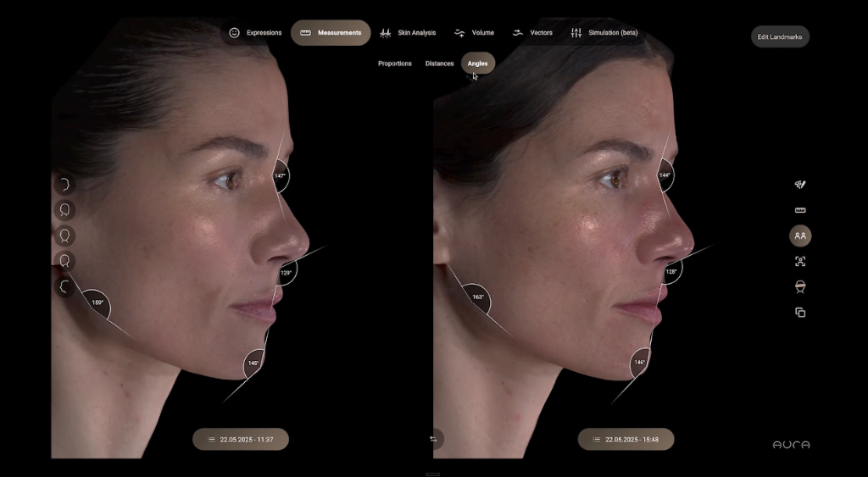Viewport: 868px width, 477px height.
Task: Click the face with eye-bar anonymize icon
Action: (x=800, y=286)
